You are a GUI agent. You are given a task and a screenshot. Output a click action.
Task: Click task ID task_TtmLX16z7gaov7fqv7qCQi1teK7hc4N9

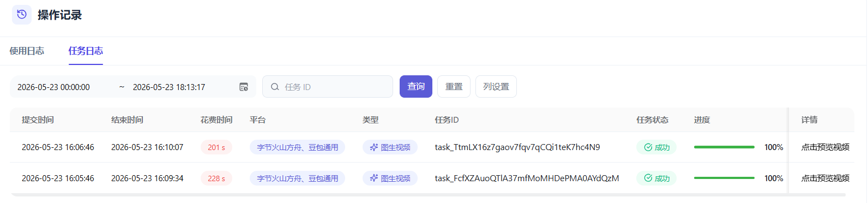pos(517,147)
